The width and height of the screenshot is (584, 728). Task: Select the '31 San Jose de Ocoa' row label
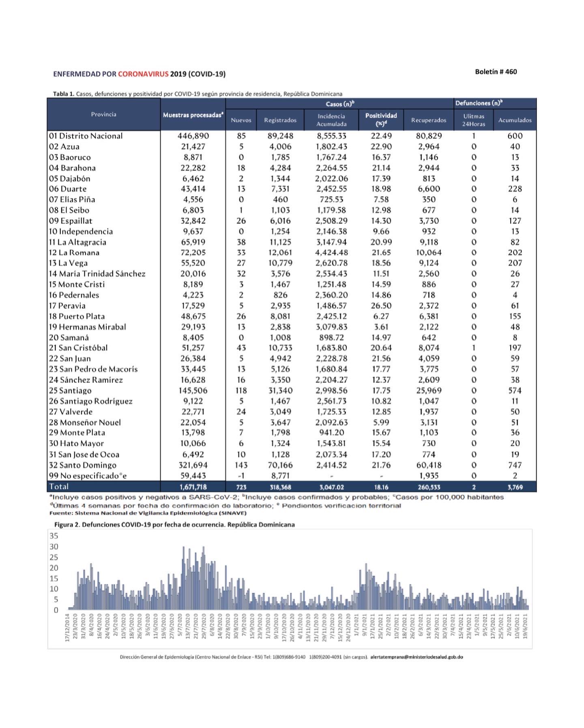coord(84,454)
